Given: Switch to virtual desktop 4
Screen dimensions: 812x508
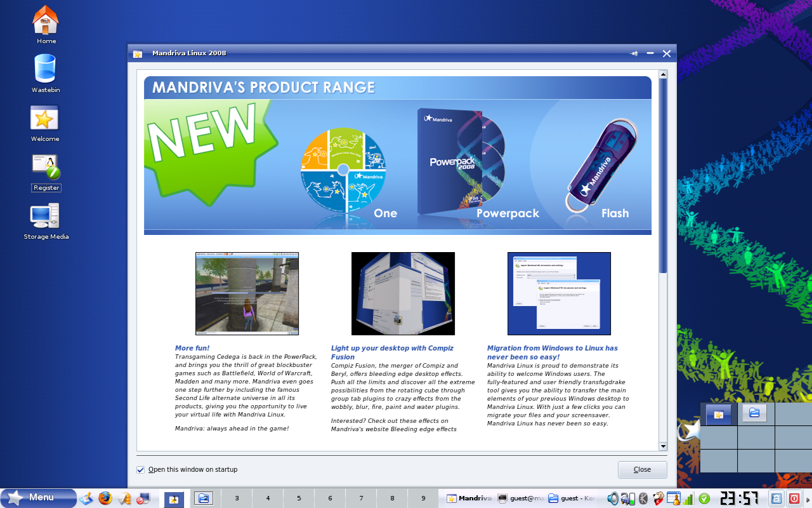Looking at the screenshot, I should pos(268,499).
